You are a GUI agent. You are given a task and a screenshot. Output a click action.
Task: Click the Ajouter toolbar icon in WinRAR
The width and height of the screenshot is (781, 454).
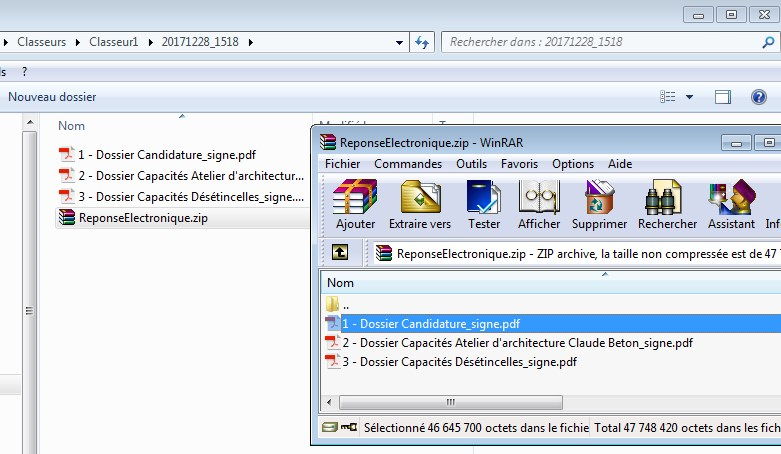pyautogui.click(x=355, y=196)
